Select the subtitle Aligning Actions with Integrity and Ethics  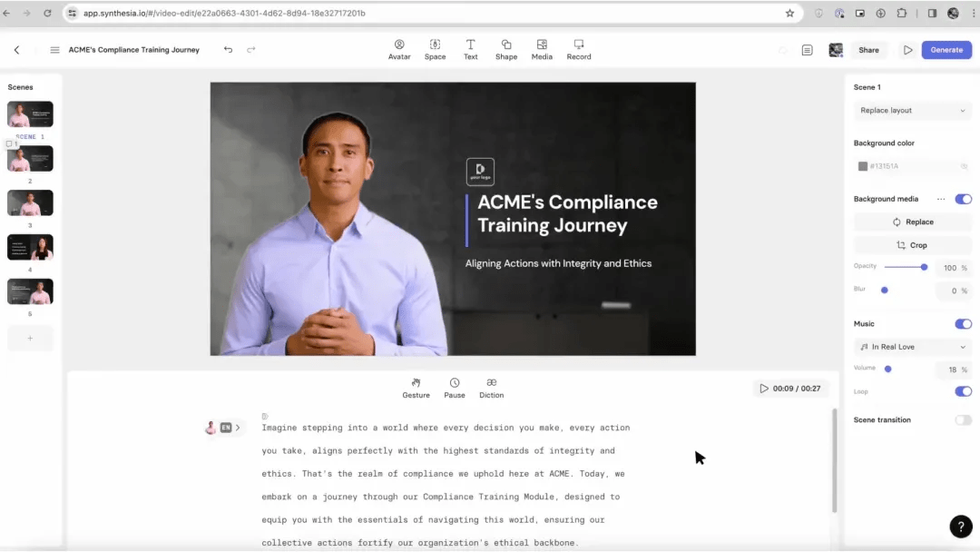click(558, 263)
